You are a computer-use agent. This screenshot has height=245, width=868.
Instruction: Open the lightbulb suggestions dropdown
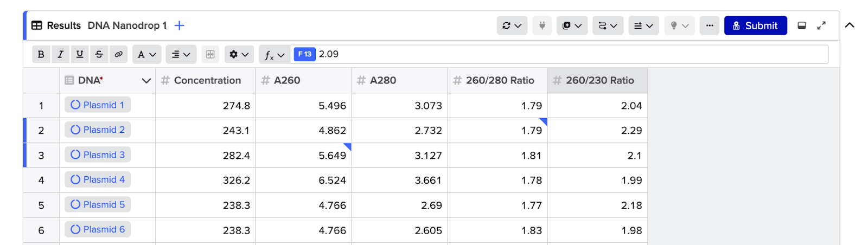point(680,25)
